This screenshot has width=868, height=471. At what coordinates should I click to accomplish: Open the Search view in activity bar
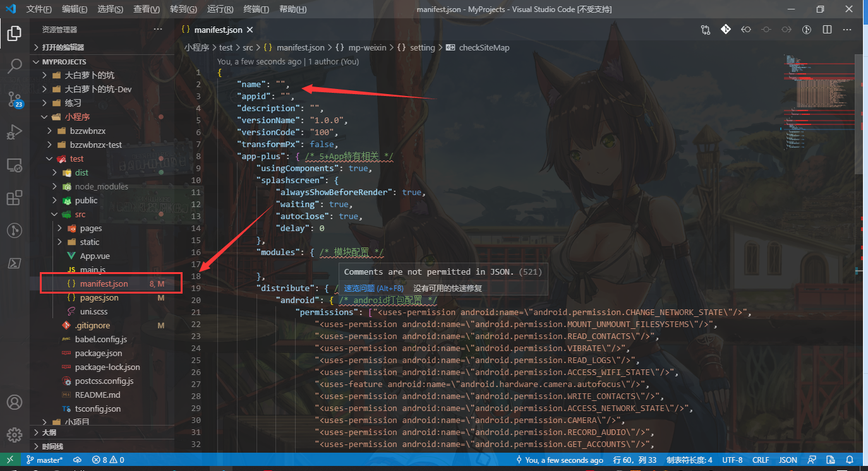click(15, 66)
